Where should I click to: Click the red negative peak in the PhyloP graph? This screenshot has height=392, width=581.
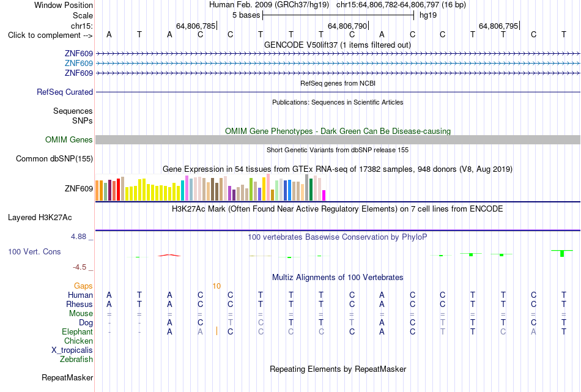pos(169,255)
